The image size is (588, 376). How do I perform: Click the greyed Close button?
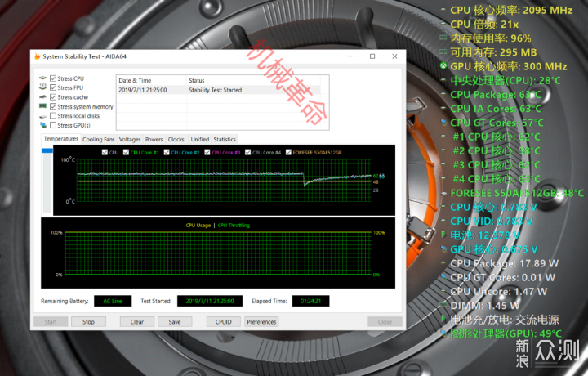[x=385, y=321]
